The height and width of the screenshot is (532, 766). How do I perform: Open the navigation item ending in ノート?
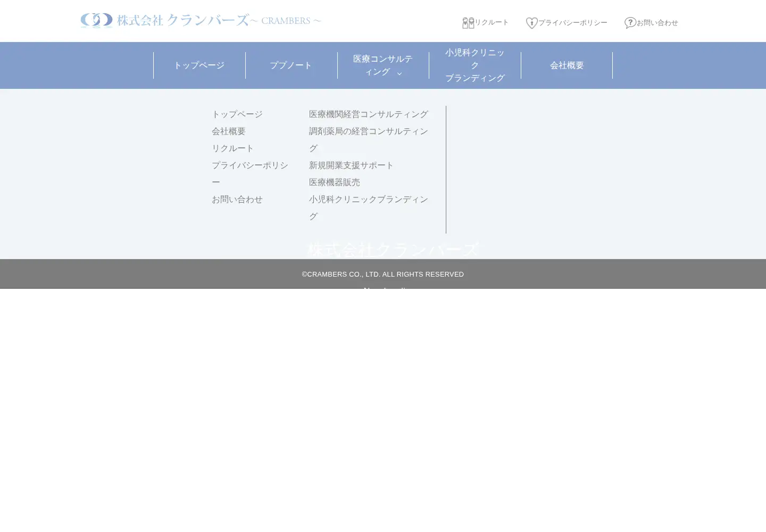[291, 65]
